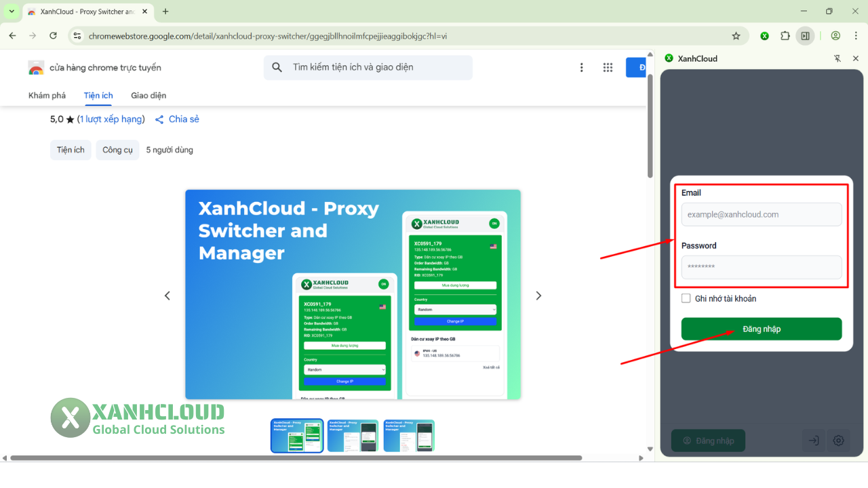Screen dimensions: 868x488
Task: Open the Tiện ích tab
Action: [98, 96]
